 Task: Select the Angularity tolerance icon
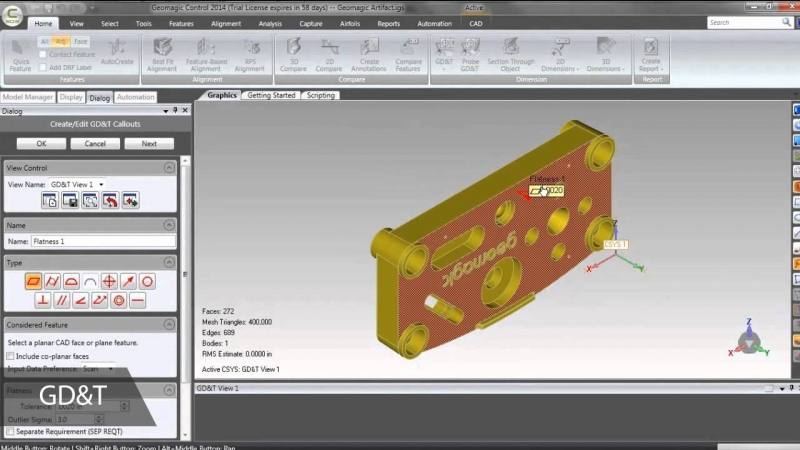tap(81, 301)
